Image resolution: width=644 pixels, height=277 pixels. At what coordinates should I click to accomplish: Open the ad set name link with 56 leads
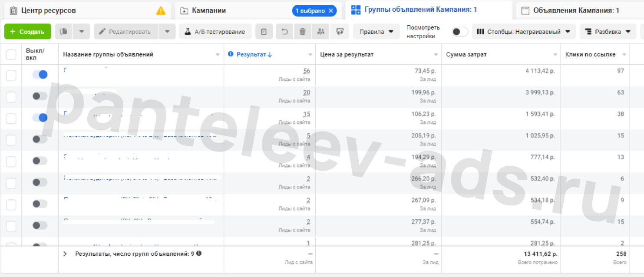point(86,70)
